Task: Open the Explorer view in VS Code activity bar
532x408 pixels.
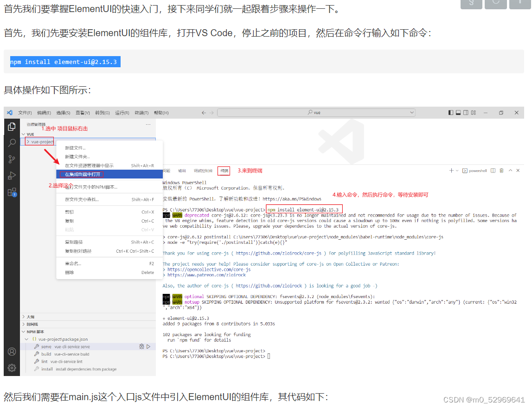Action: click(x=12, y=127)
